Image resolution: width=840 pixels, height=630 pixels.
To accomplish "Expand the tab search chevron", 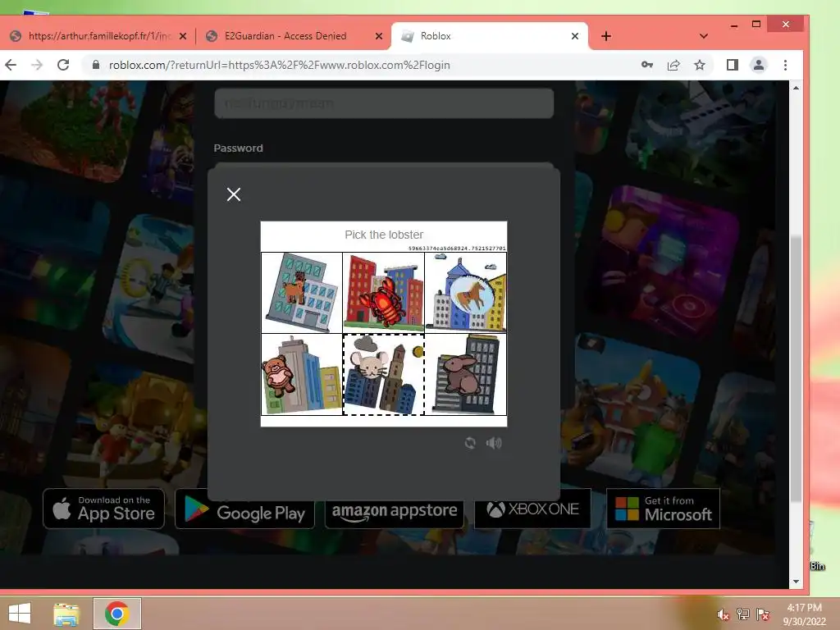I will coord(704,36).
